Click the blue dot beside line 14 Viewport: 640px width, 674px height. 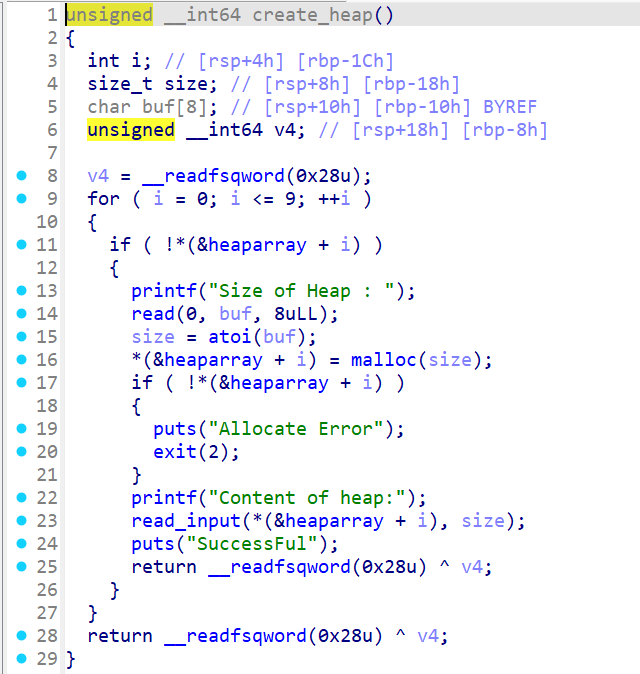coord(22,314)
